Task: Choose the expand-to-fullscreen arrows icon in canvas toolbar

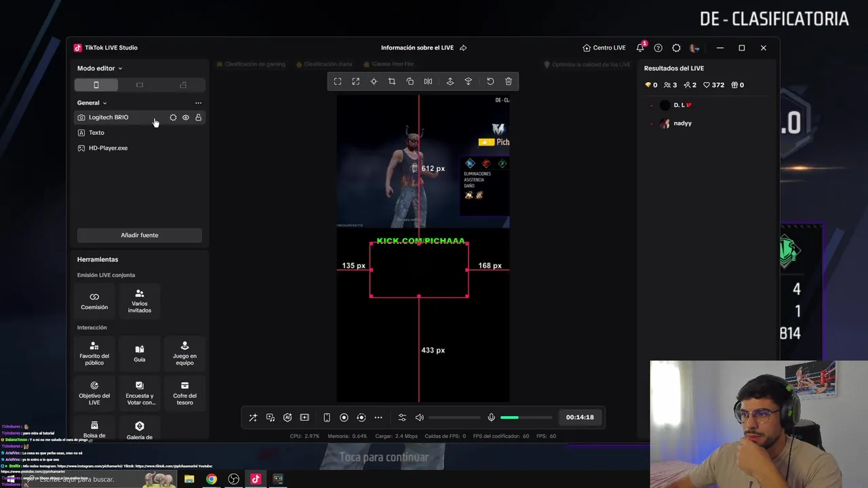Action: coord(355,81)
